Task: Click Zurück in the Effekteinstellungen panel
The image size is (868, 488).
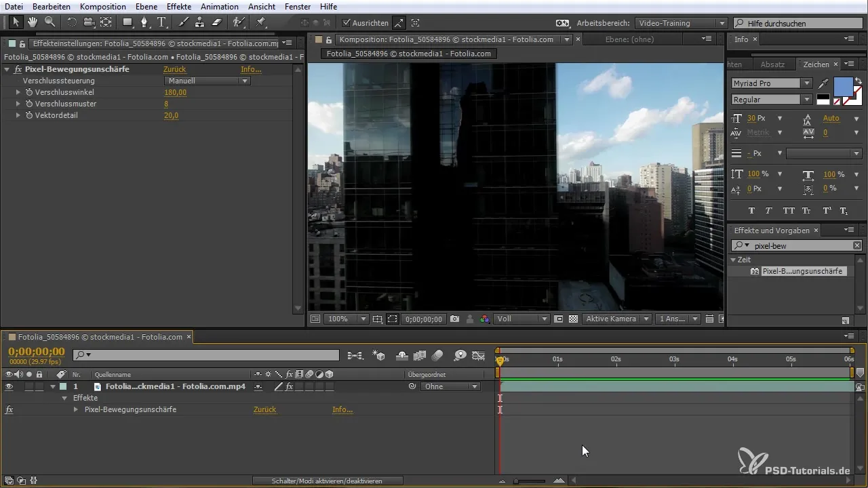Action: coord(174,69)
